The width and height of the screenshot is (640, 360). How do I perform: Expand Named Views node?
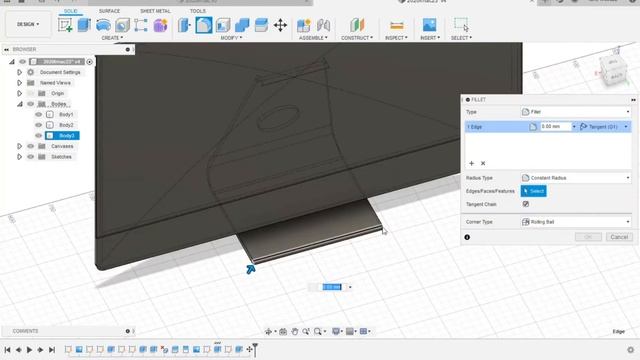(19, 83)
